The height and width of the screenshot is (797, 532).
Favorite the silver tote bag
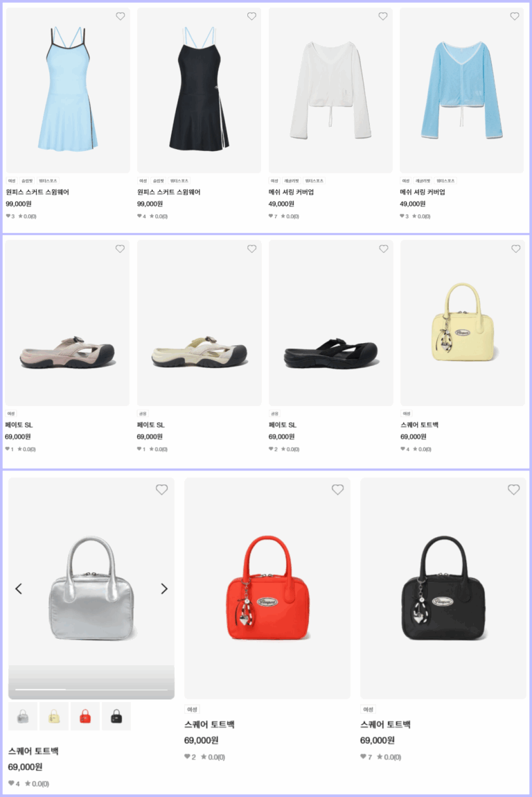161,489
